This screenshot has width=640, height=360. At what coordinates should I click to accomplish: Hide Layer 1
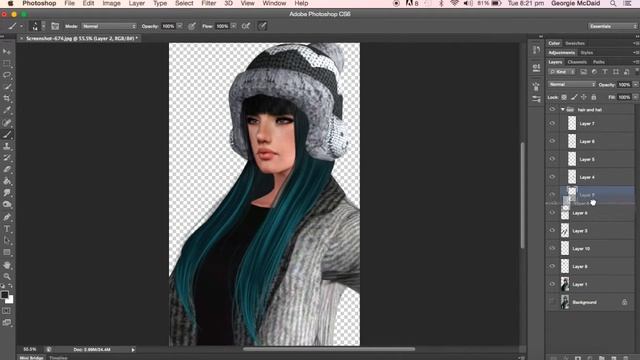[552, 284]
